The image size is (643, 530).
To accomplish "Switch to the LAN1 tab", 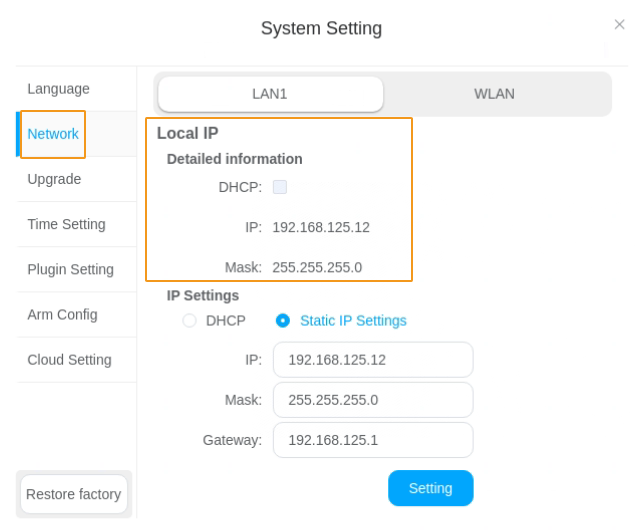I will (x=271, y=94).
